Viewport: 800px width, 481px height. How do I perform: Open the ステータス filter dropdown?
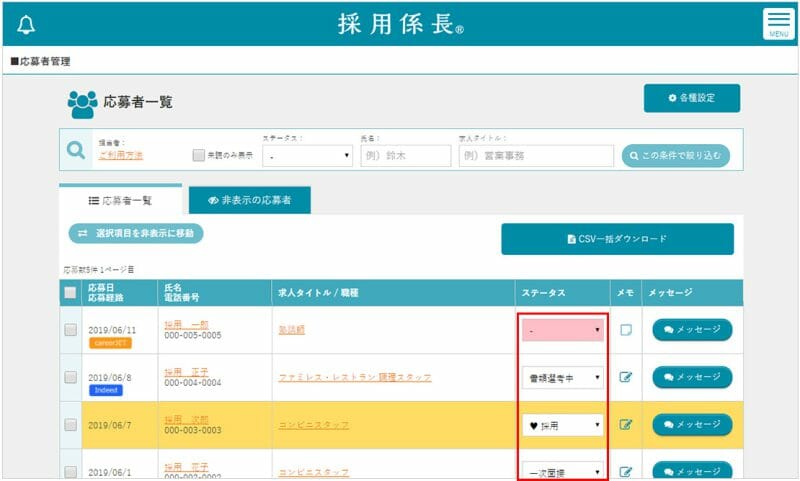(307, 156)
